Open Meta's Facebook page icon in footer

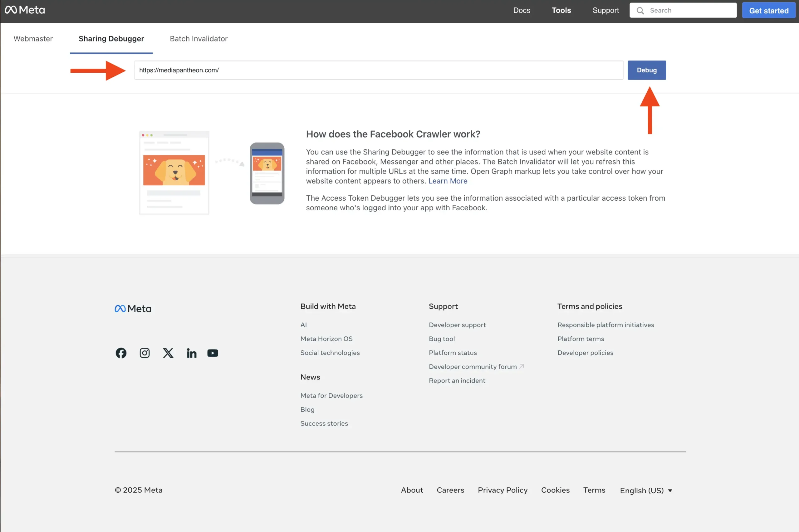(121, 353)
